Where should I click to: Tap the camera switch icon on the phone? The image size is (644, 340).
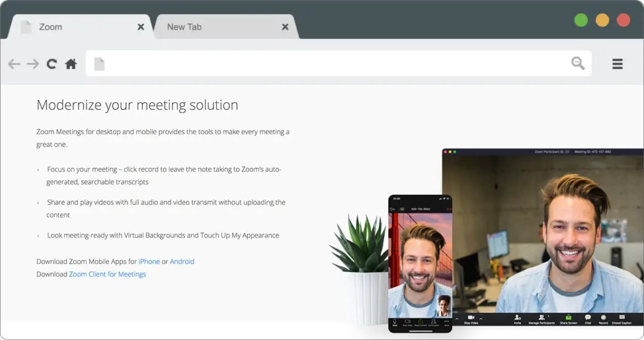[x=402, y=209]
